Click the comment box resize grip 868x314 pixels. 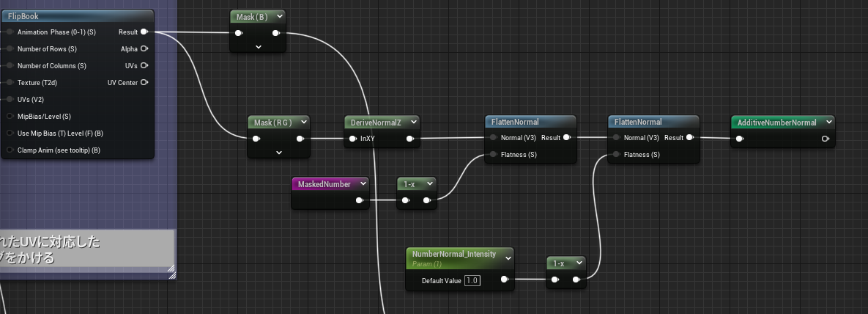pyautogui.click(x=171, y=274)
